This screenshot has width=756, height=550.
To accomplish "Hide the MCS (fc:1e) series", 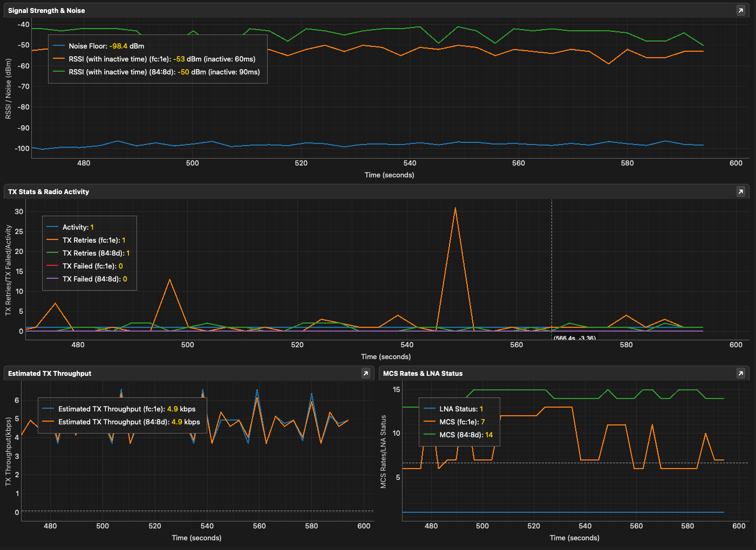I will pos(462,422).
